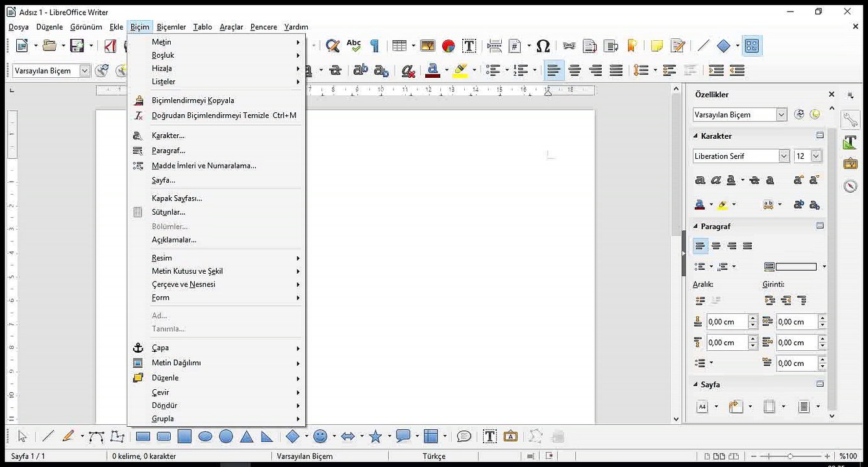This screenshot has width=868, height=467.
Task: Choose the smiley symbol shapes tool
Action: pyautogui.click(x=320, y=437)
